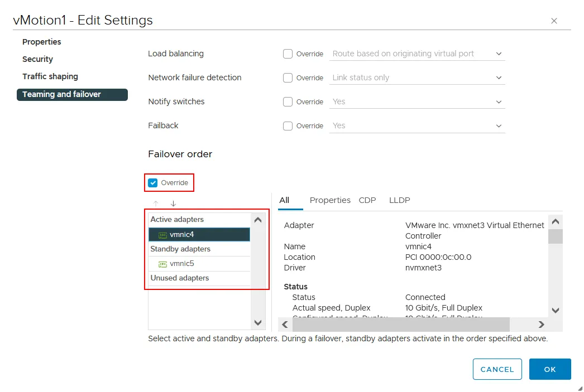Open the Network failure detection dropdown
This screenshot has height=392, width=584.
click(499, 78)
